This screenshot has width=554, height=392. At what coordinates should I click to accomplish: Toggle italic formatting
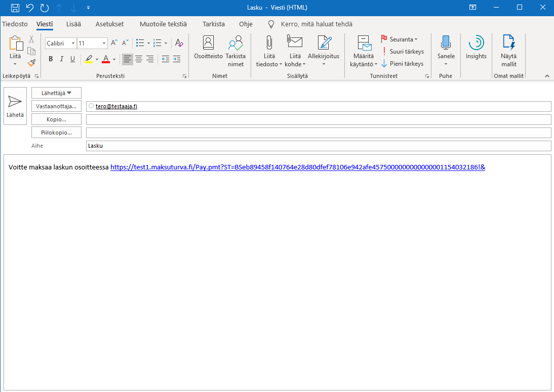click(x=61, y=59)
